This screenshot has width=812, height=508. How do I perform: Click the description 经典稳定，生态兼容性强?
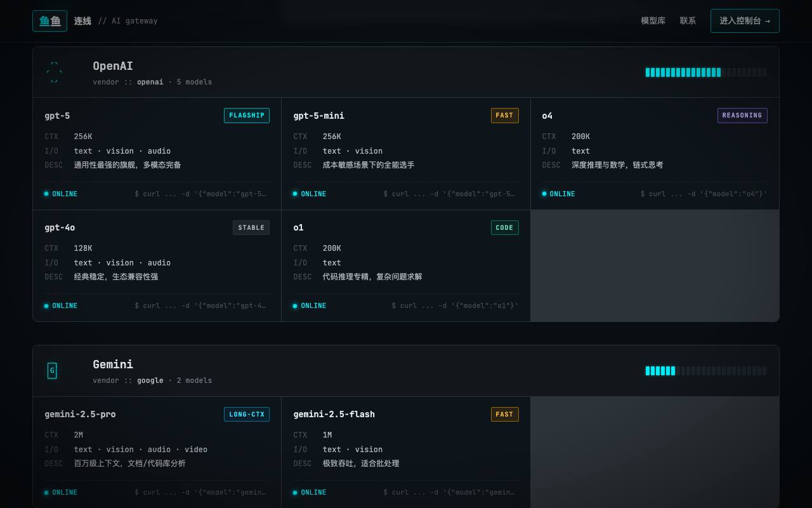pos(116,277)
